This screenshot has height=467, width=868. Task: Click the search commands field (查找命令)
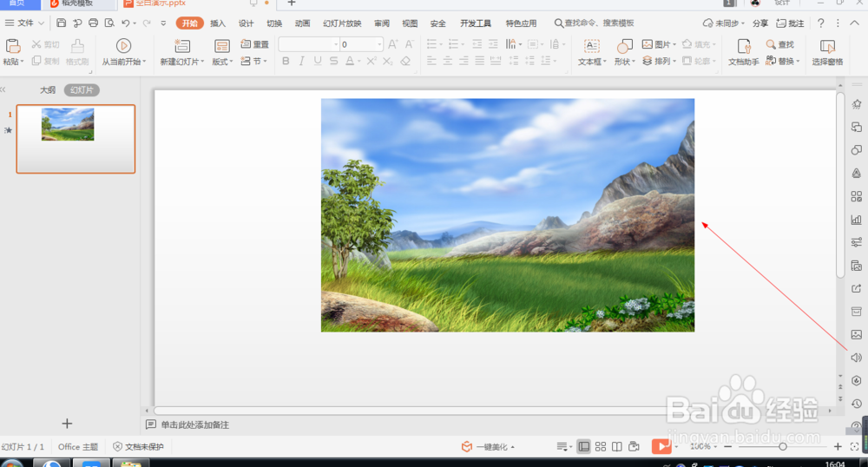(594, 23)
